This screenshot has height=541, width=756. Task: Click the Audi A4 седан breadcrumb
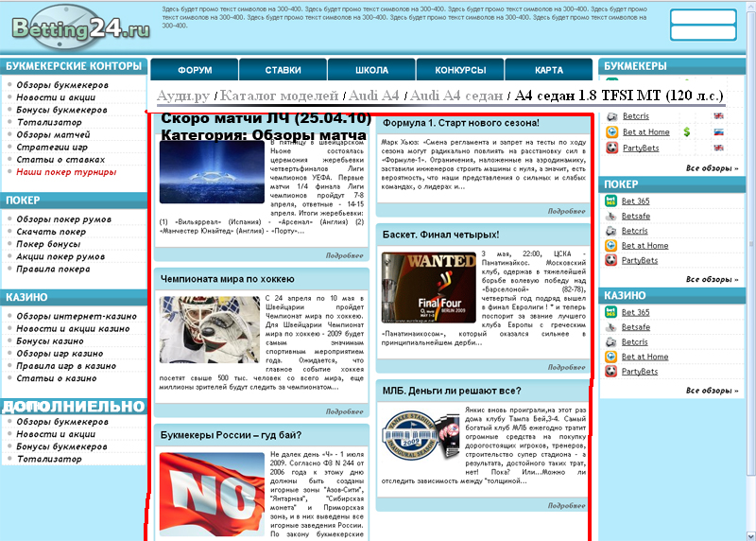tap(456, 96)
